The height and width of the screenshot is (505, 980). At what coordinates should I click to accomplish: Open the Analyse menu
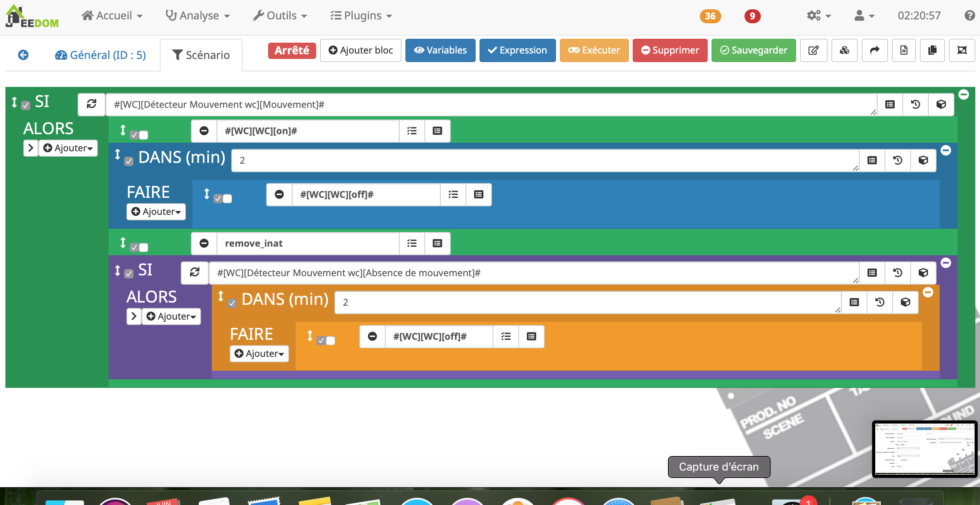click(x=197, y=16)
